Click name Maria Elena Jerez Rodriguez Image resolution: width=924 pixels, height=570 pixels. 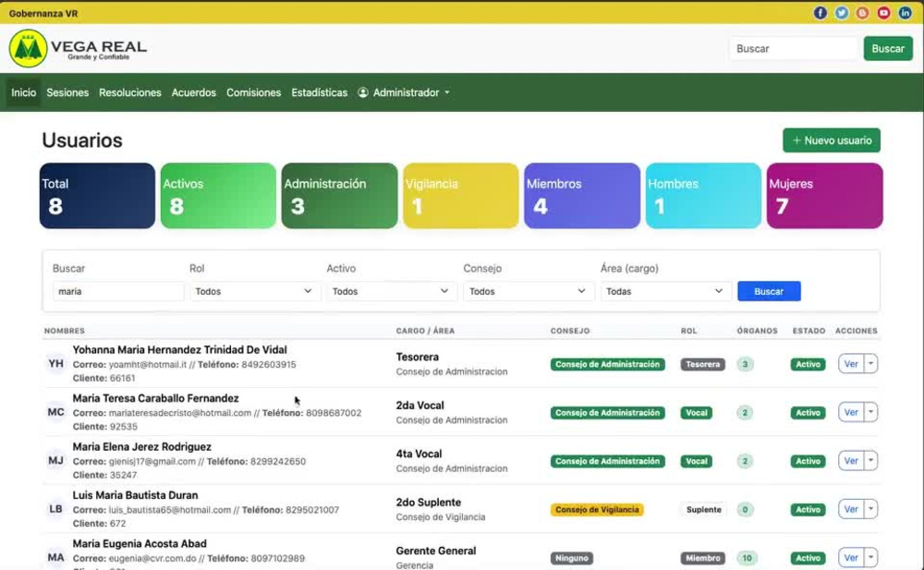pyautogui.click(x=142, y=447)
